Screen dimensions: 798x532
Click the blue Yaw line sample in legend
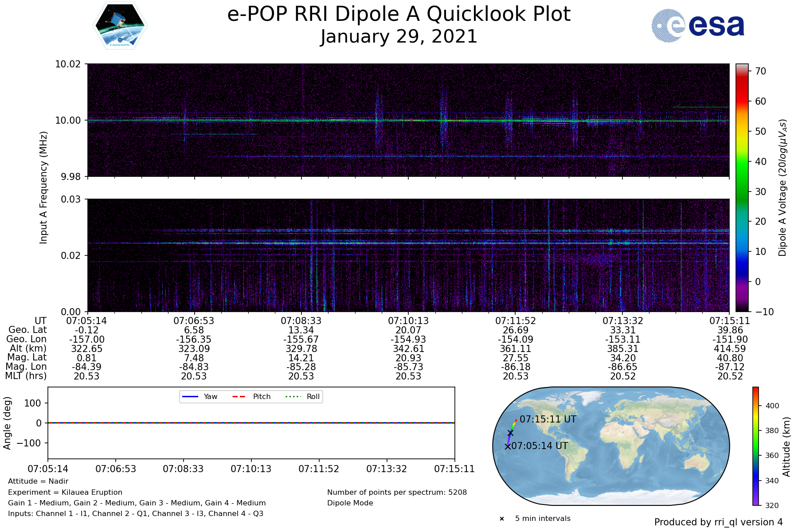click(190, 396)
